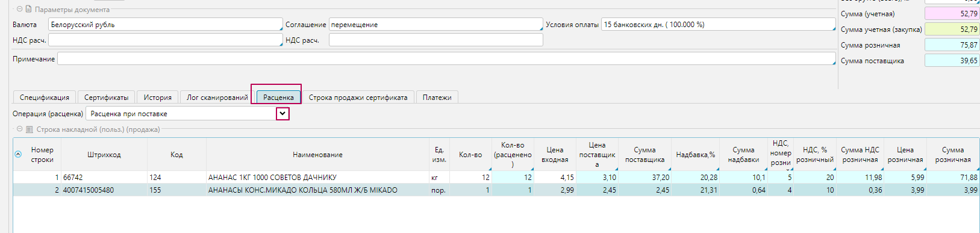Click the Кол-во (расценено) column header
980x233 pixels.
click(x=513, y=155)
